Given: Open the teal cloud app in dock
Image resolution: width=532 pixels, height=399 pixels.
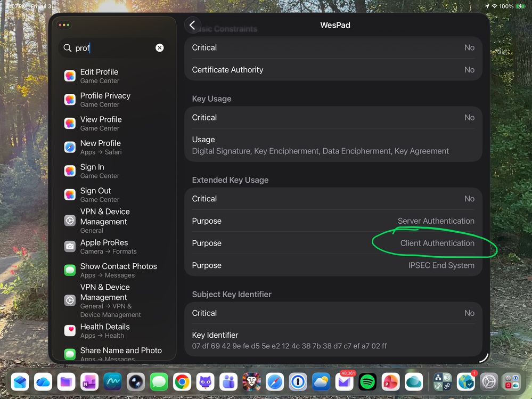Looking at the screenshot, I should (x=414, y=382).
